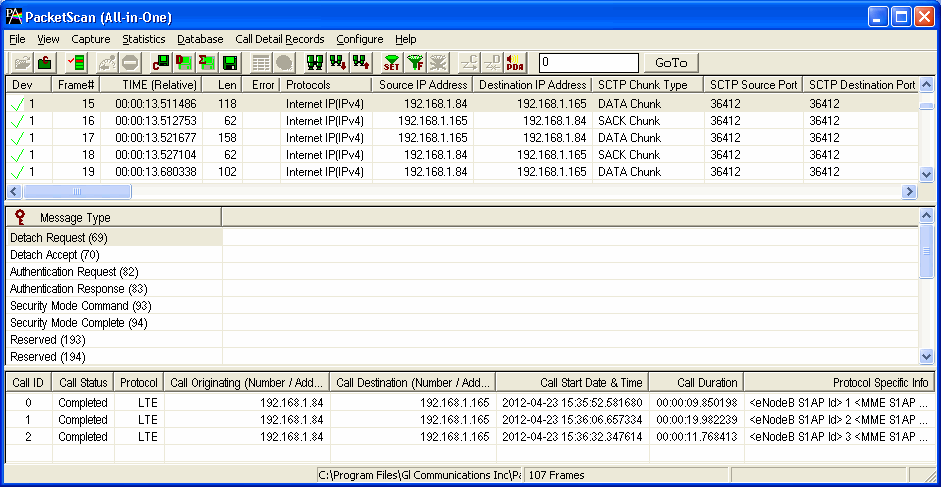This screenshot has width=941, height=487.
Task: Click the SCTP Chunk Type column header
Action: click(x=648, y=85)
